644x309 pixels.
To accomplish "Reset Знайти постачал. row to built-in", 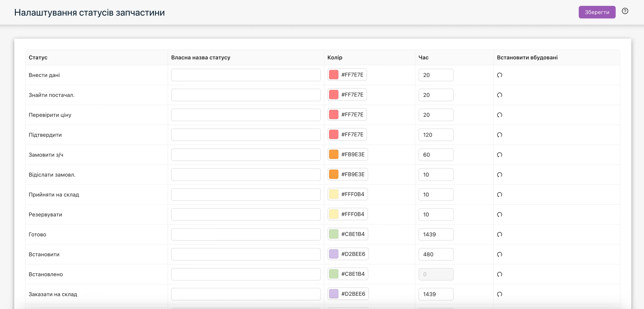I will point(500,95).
